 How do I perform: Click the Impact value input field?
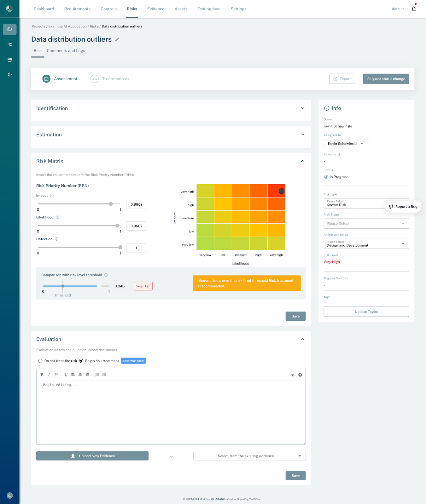coord(136,204)
